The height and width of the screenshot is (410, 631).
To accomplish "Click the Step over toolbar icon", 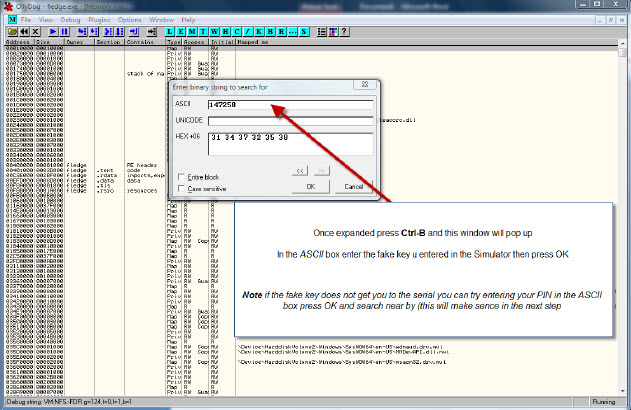I will pos(93,31).
